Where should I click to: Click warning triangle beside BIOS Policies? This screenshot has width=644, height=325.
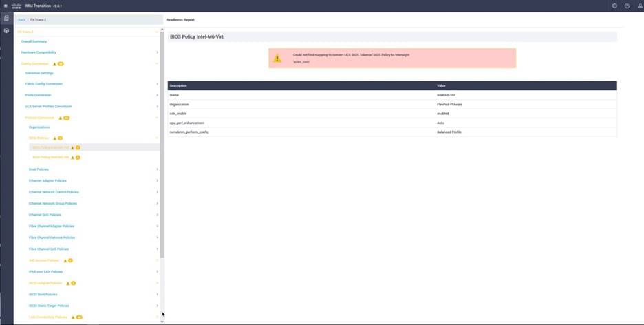(54, 138)
